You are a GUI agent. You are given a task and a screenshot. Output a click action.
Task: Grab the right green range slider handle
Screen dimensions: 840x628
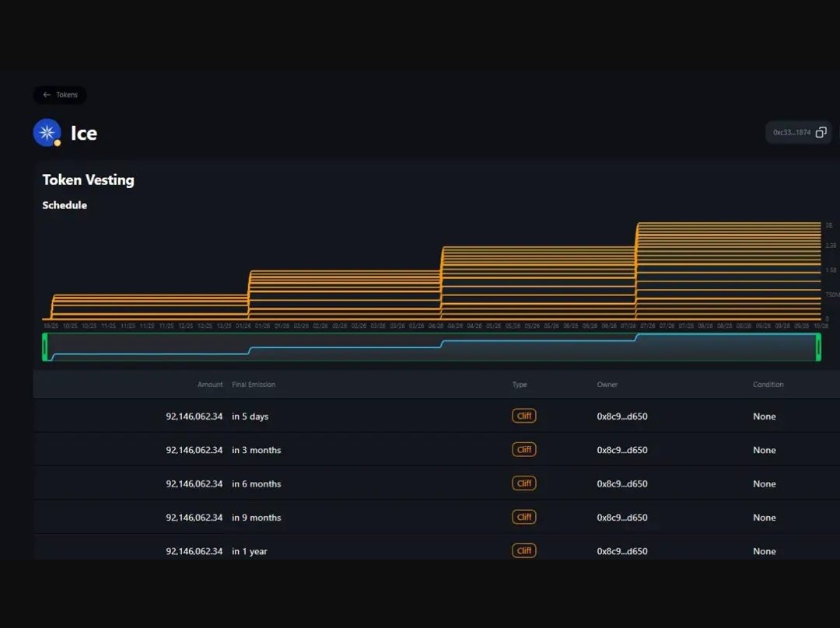click(x=818, y=347)
